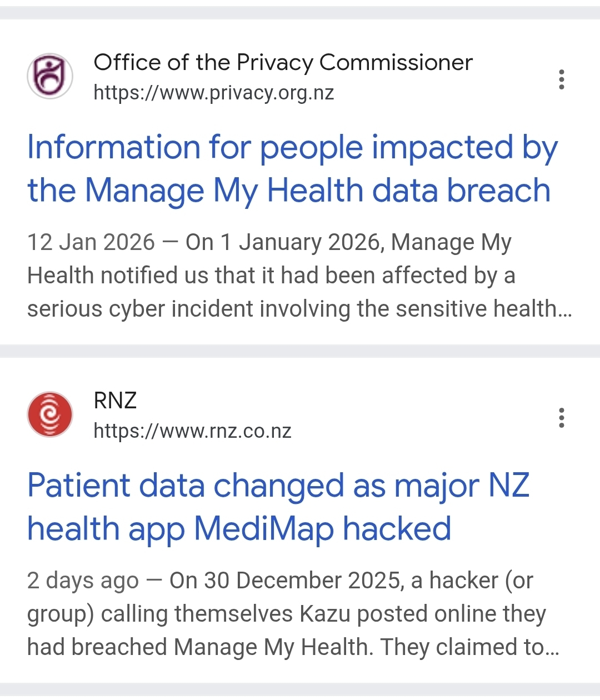Tap the "Office of the Privacy Commissioner" site name
The height and width of the screenshot is (700, 600).
click(x=283, y=62)
